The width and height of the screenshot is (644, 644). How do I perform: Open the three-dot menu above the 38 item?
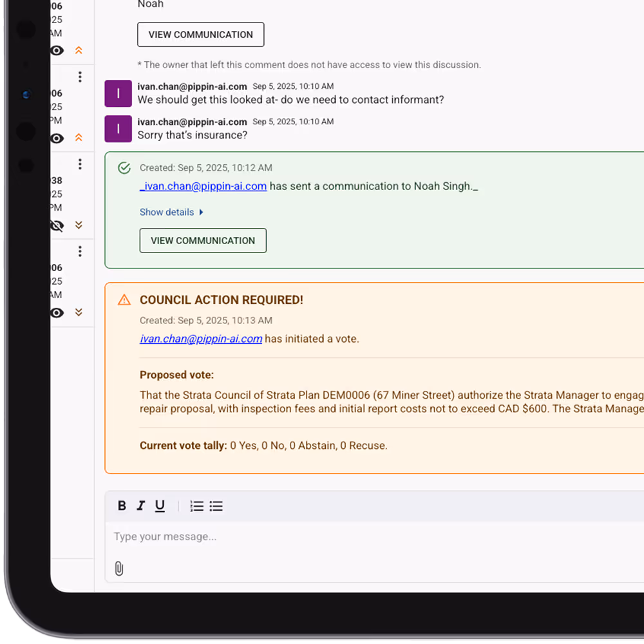click(80, 164)
